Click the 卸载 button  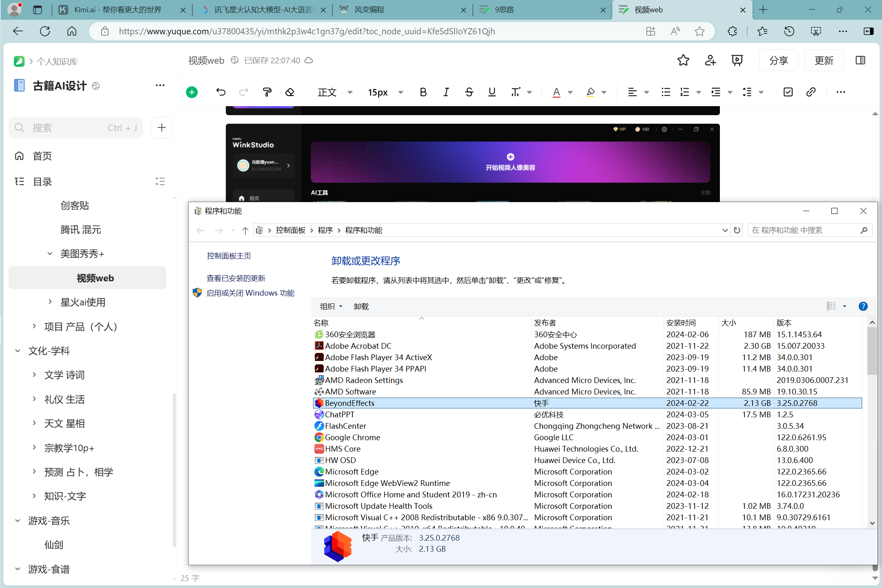[x=361, y=306]
